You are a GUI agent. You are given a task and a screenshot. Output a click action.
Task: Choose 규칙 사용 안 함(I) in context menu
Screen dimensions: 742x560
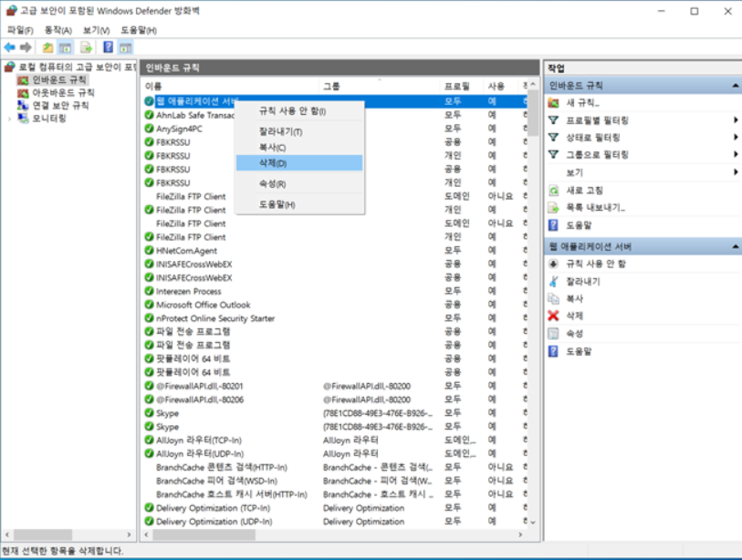point(299,111)
